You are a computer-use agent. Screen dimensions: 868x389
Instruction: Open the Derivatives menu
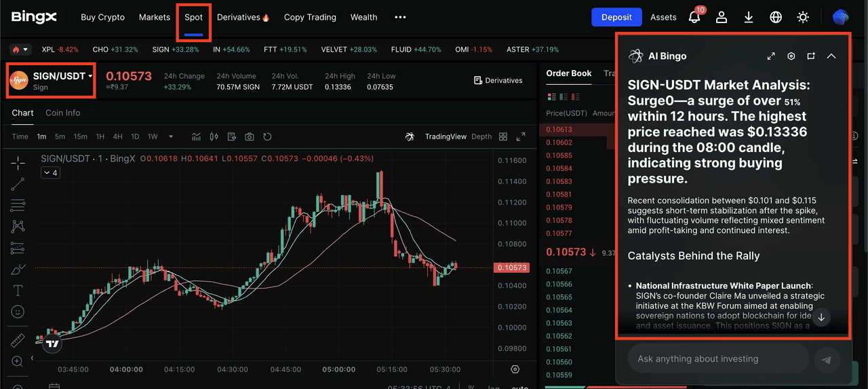pyautogui.click(x=243, y=17)
